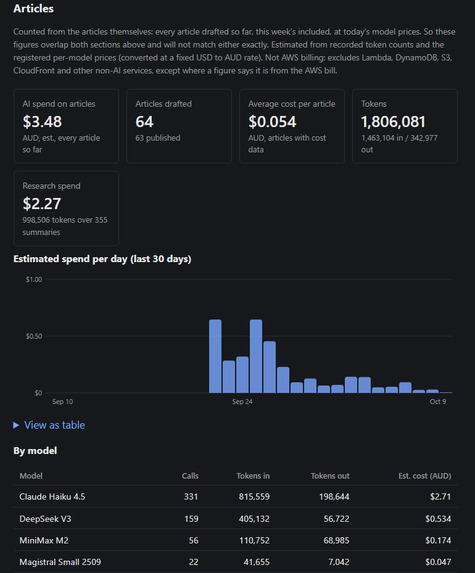Click the Tokens total 1,806,081
The height and width of the screenshot is (573, 475).
pyautogui.click(x=393, y=122)
